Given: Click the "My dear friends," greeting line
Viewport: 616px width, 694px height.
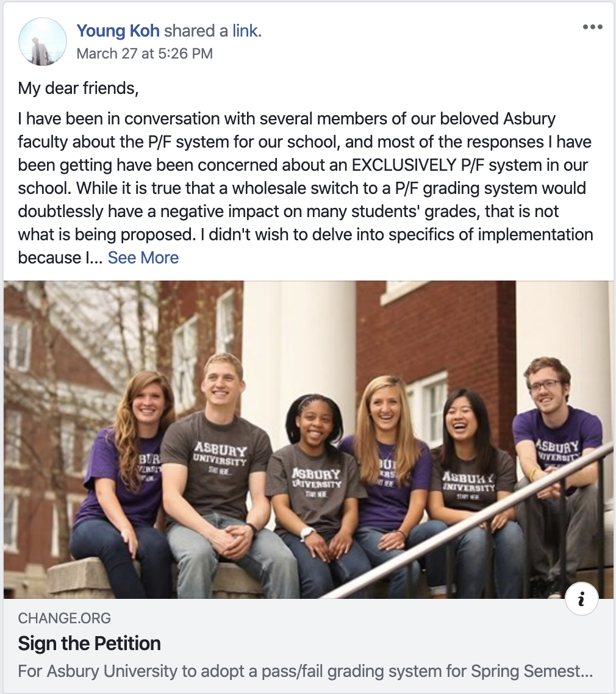Looking at the screenshot, I should pos(79,88).
